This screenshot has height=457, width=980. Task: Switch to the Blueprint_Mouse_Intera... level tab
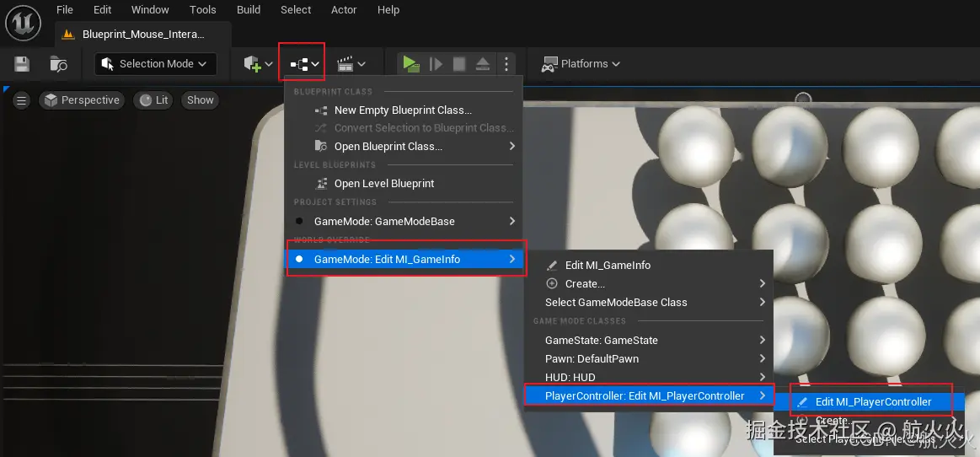point(142,35)
